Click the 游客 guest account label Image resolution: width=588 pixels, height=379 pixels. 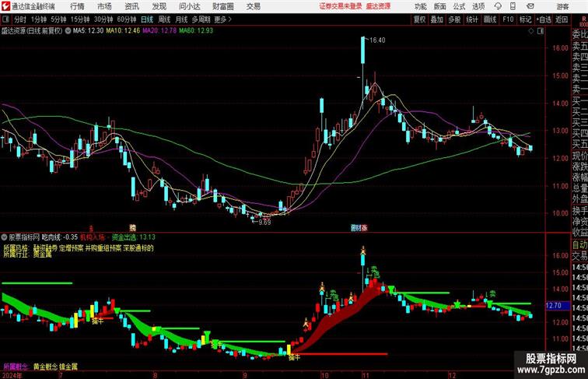pos(562,6)
